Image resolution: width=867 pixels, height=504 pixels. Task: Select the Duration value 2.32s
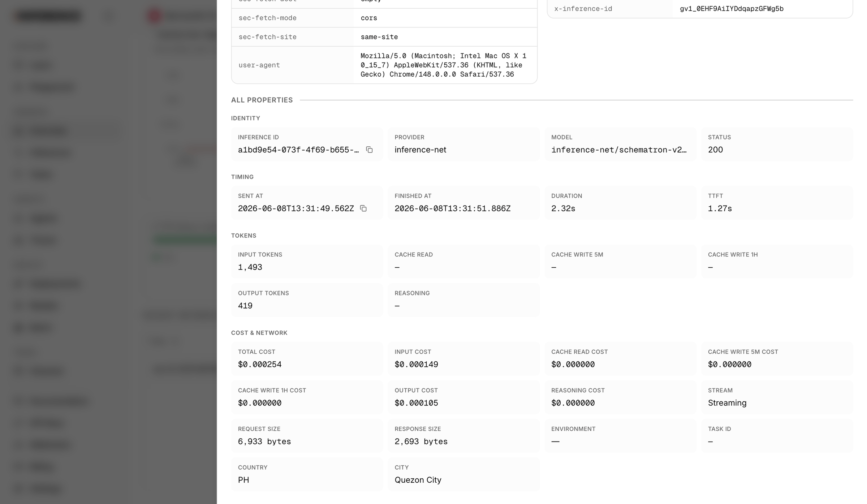563,208
